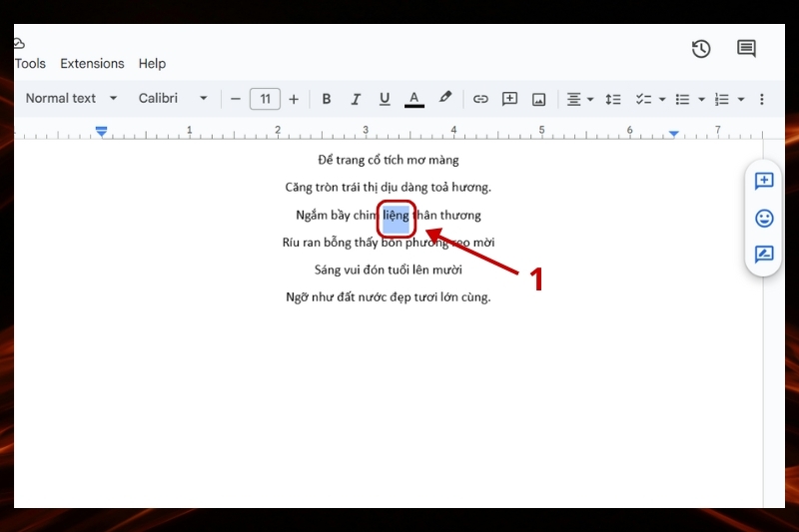Screen dimensions: 799x532
Task: Increase font size with plus button
Action: click(x=294, y=99)
